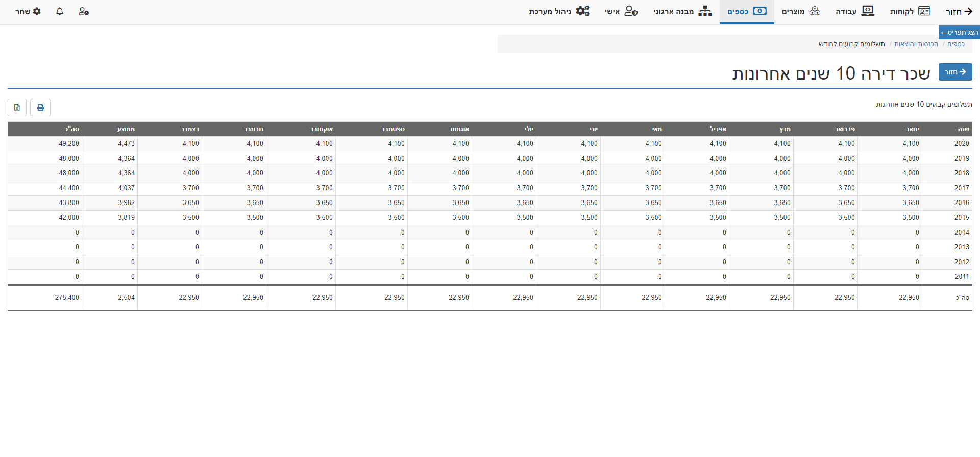Click the subtitle תשלומים קבועים 10 שנים אחרונות

pyautogui.click(x=924, y=104)
